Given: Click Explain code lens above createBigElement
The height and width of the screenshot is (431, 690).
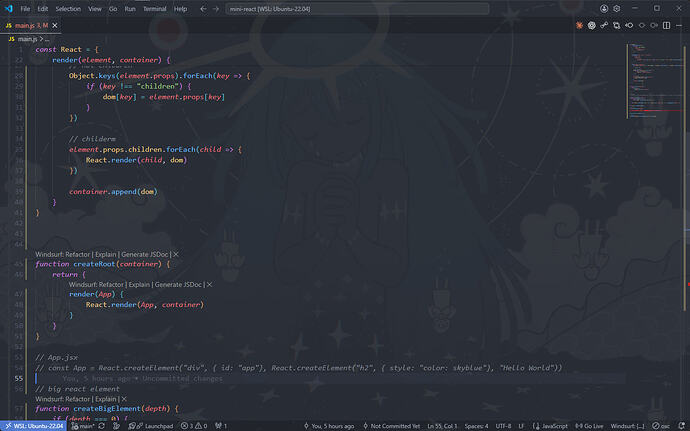Looking at the screenshot, I should (x=106, y=399).
